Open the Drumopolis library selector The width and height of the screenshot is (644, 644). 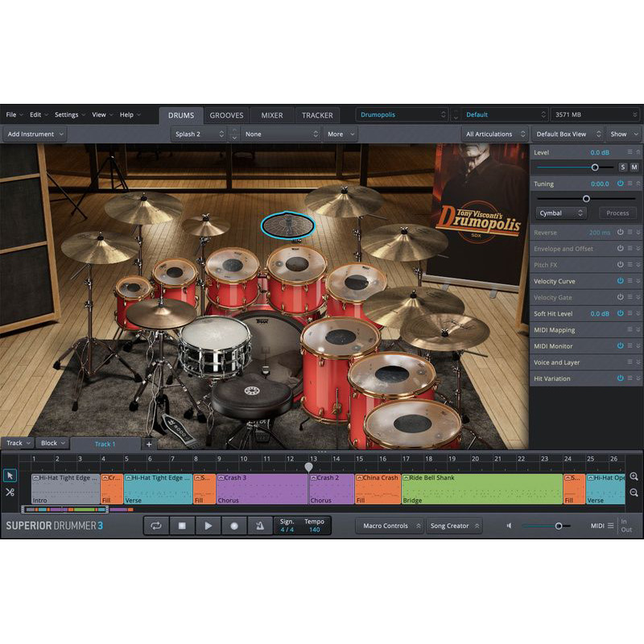[402, 114]
